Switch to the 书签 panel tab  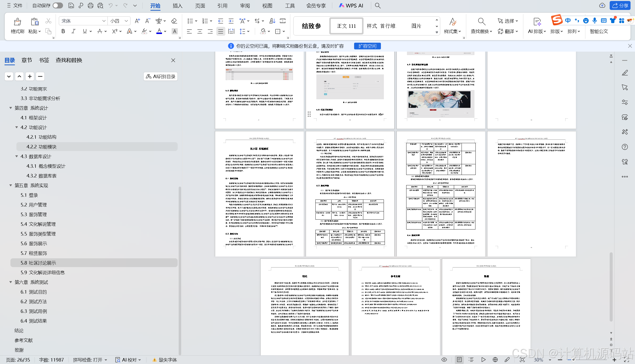(44, 60)
